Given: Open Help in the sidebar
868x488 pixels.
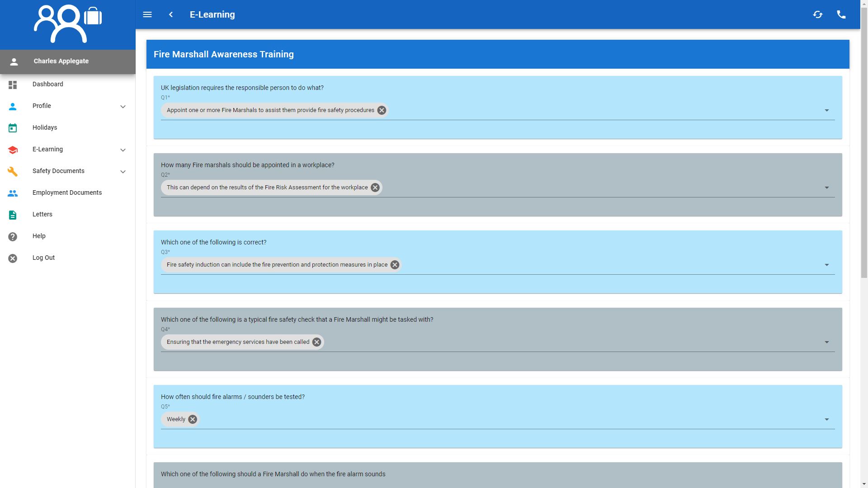Looking at the screenshot, I should click(x=68, y=236).
